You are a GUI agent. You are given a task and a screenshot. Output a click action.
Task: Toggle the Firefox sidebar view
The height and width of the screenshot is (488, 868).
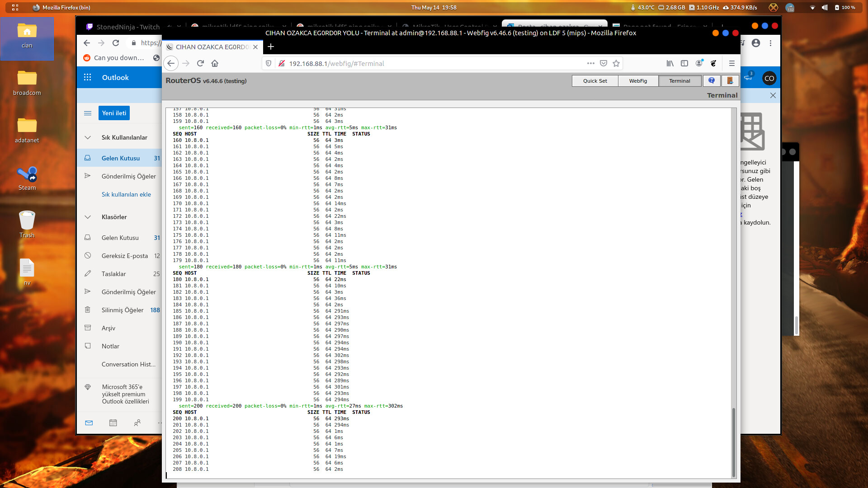[684, 63]
